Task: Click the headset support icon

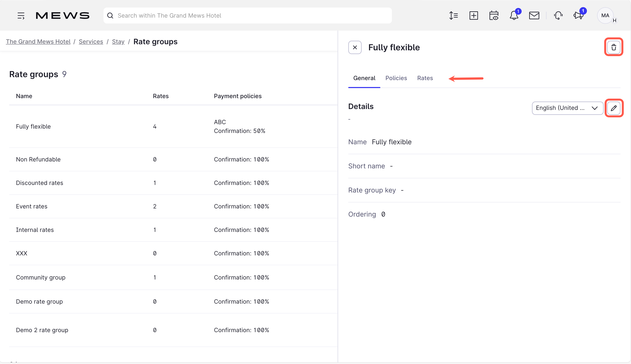Action: (558, 16)
